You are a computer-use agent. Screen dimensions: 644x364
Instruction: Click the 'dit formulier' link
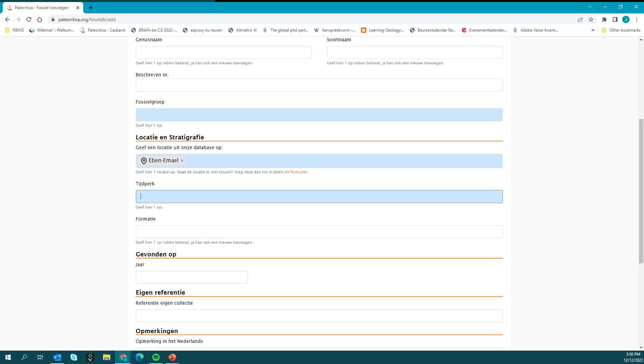coord(296,172)
